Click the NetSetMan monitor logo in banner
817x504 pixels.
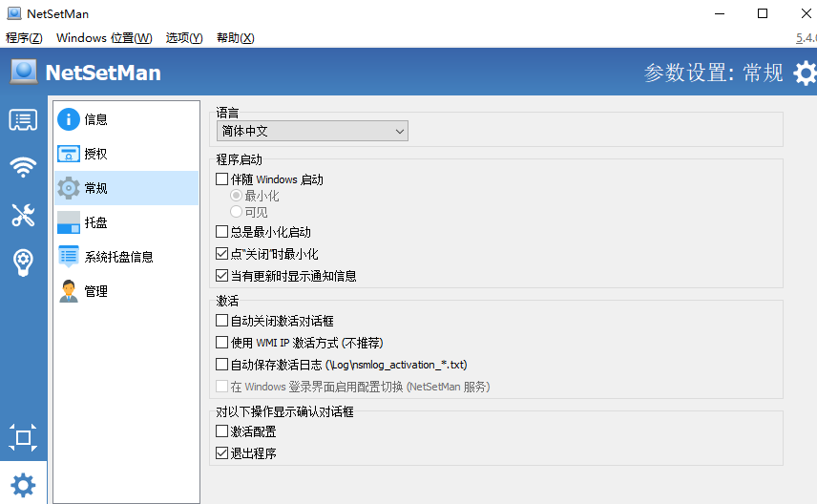[24, 72]
